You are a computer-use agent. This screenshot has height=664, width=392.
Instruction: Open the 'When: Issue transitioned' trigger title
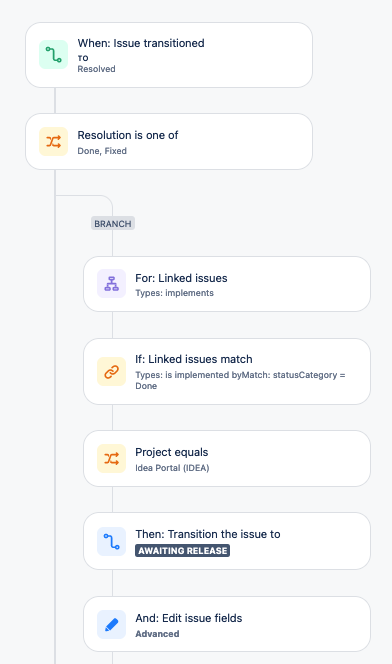141,43
